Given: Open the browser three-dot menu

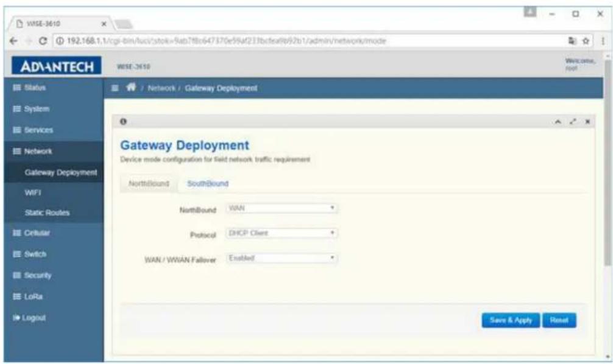Looking at the screenshot, I should coord(603,41).
